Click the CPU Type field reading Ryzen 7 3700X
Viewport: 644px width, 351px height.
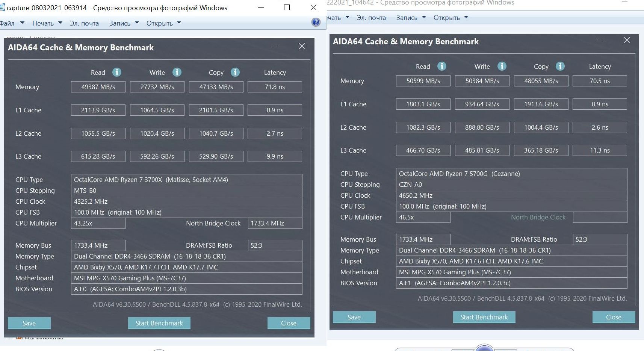[x=187, y=180]
